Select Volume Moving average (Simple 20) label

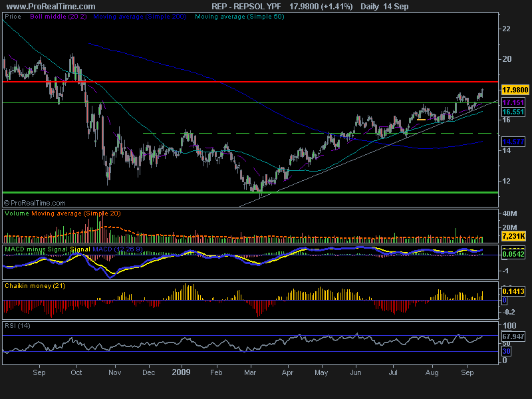point(76,213)
